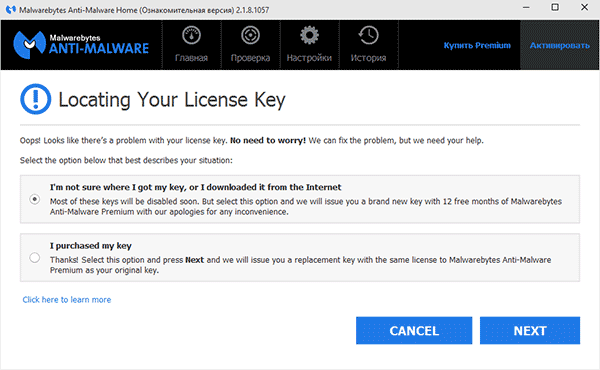Open the История history tab
Viewport: 600px width, 370px height.
[x=368, y=45]
